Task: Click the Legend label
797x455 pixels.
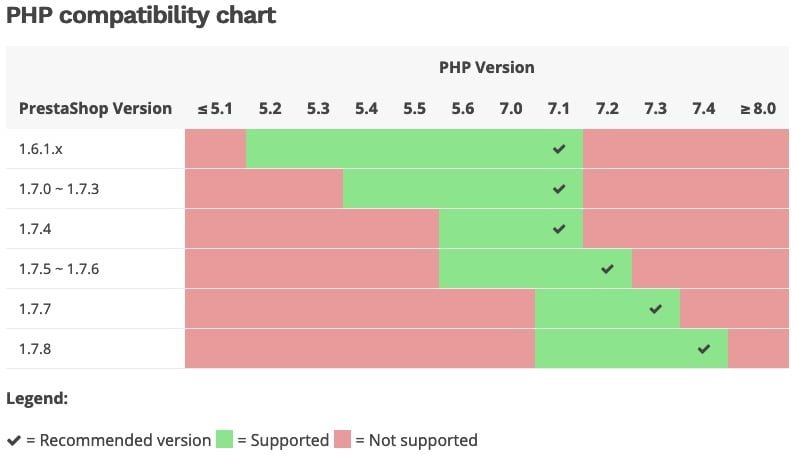Action: [x=37, y=398]
